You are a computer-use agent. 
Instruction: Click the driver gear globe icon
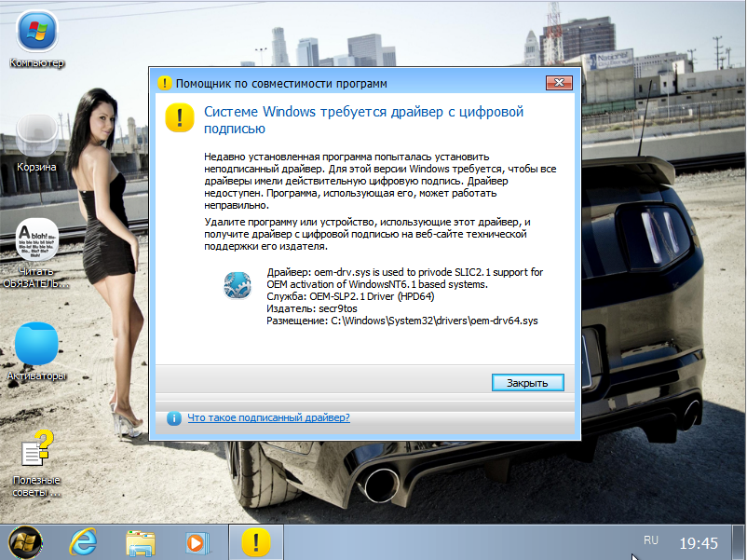238,285
